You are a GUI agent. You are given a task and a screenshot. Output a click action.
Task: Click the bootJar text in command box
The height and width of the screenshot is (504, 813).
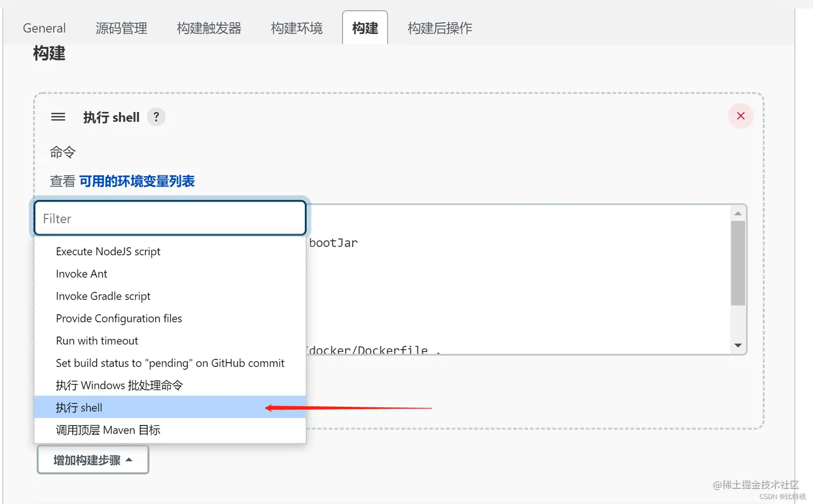coord(333,243)
